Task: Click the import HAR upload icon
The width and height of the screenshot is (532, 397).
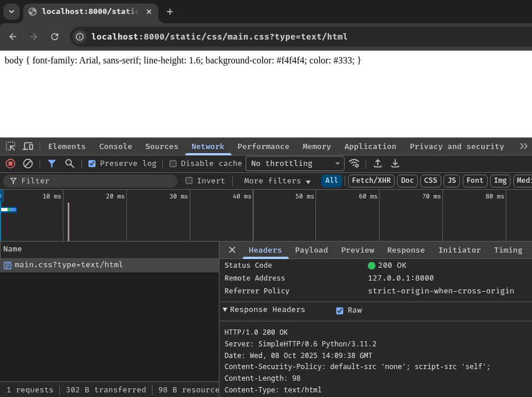Action: [x=378, y=164]
